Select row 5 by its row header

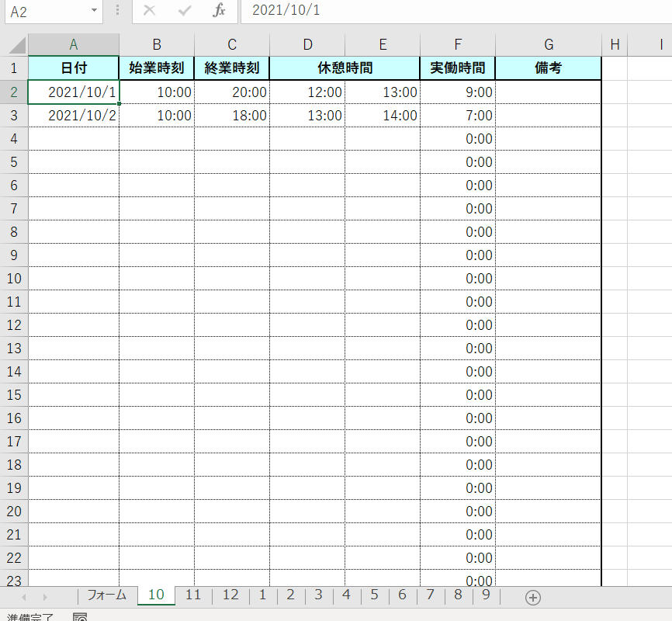13,161
